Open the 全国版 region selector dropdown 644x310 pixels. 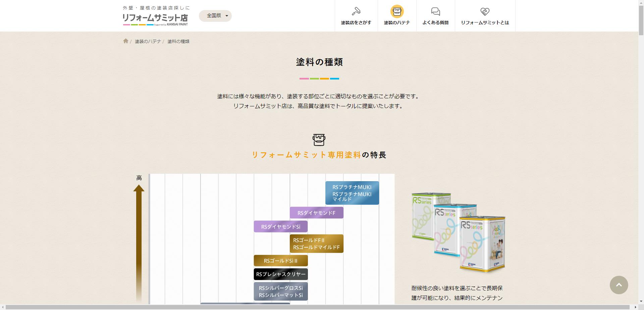[215, 16]
